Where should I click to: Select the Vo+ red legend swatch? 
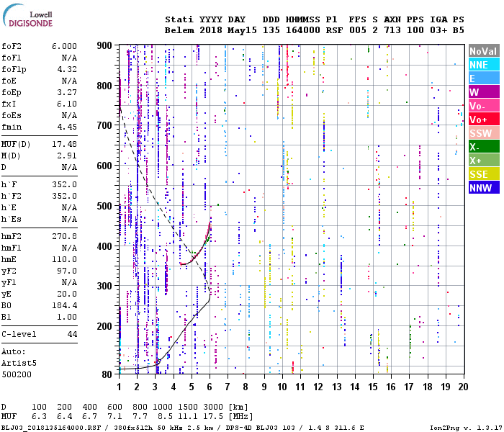tap(484, 120)
